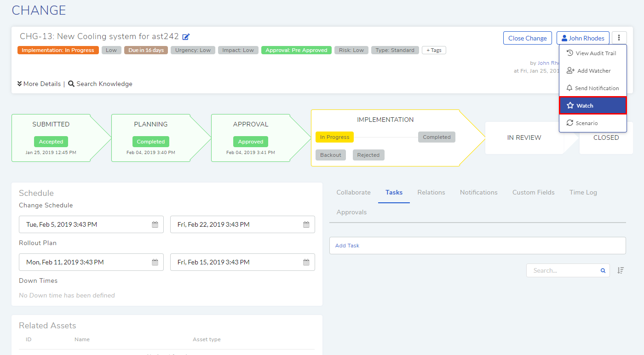644x355 pixels.
Task: Open calendar for Fri, Feb 22, 2019 field
Action: tap(306, 224)
